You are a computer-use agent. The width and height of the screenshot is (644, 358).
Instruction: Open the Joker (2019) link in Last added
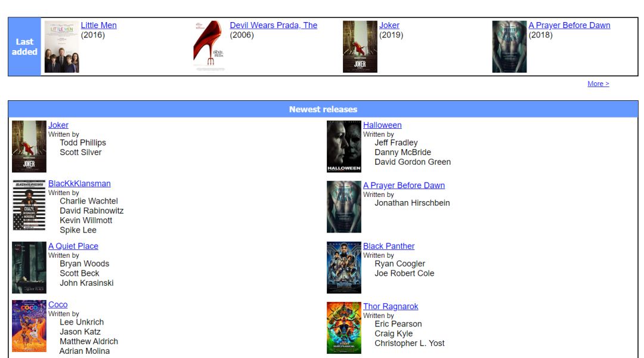(x=389, y=25)
